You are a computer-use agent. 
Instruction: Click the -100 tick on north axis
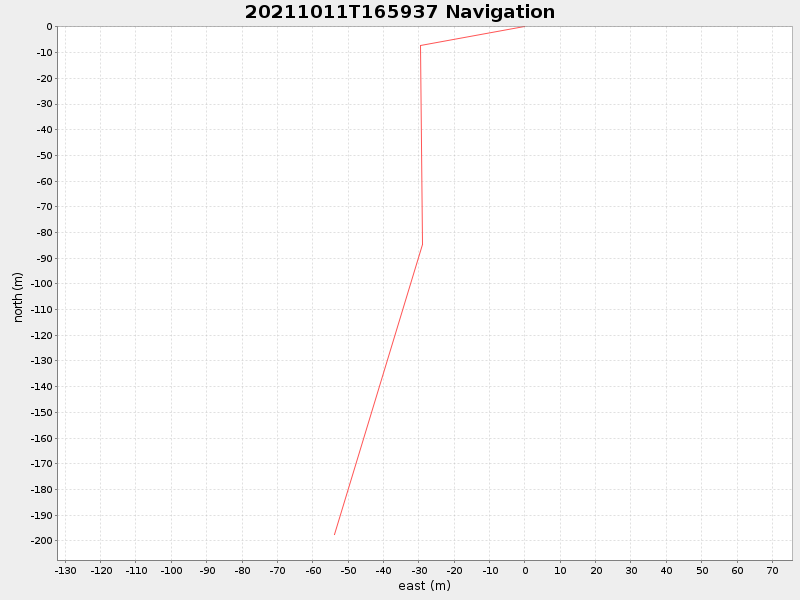click(41, 284)
